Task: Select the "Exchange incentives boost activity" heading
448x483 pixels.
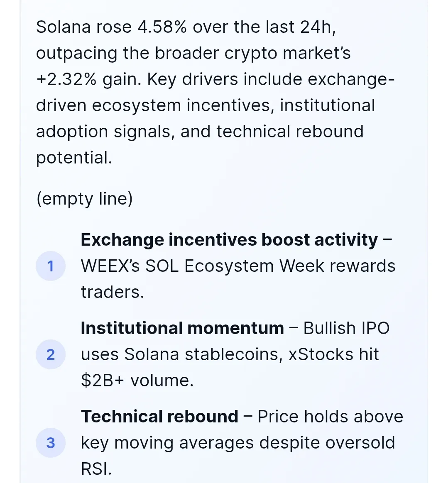Action: coord(229,240)
